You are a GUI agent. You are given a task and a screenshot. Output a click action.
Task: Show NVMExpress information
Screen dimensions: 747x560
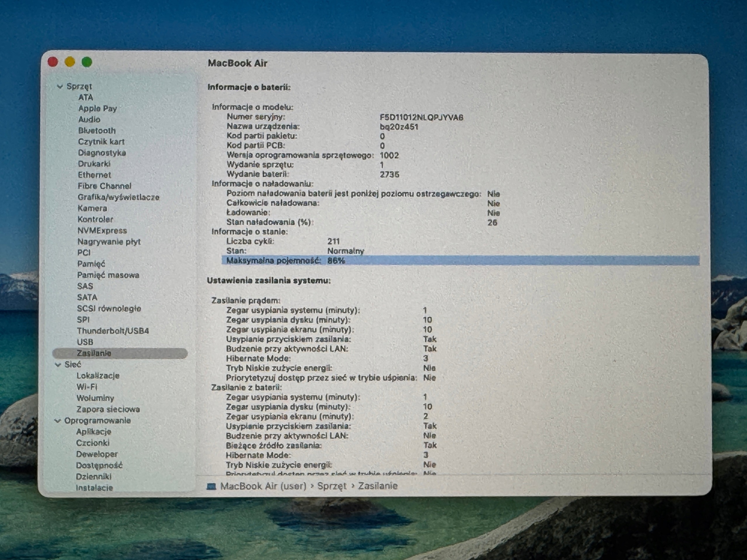pyautogui.click(x=102, y=230)
